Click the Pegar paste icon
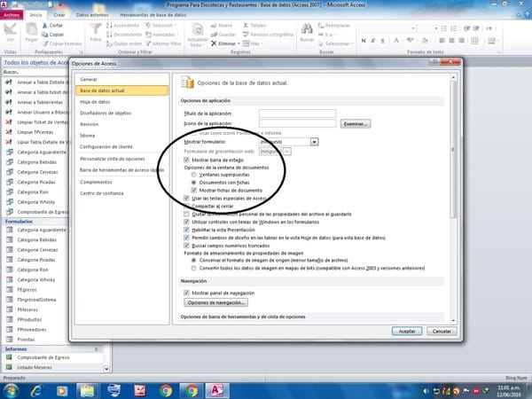This screenshot has height=399, width=532. coord(31,30)
